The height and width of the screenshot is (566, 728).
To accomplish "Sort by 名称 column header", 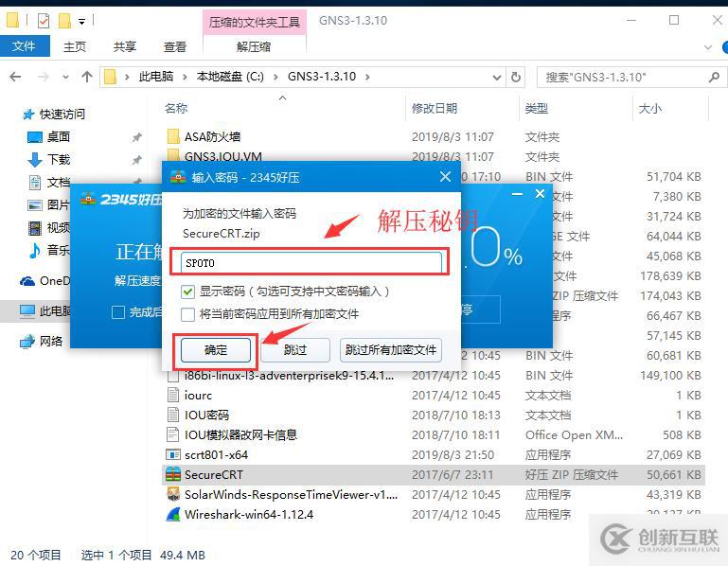I will coord(176,109).
